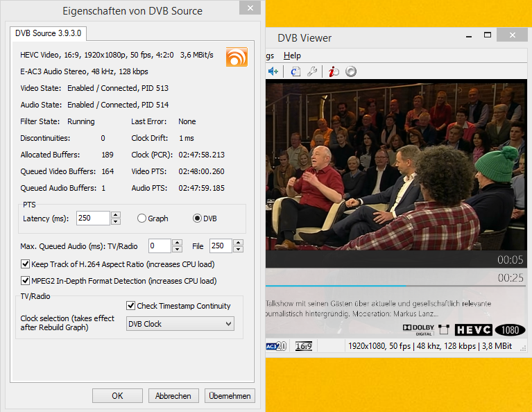This screenshot has height=412, width=532.
Task: Open options via the wrench icon
Action: (x=312, y=71)
